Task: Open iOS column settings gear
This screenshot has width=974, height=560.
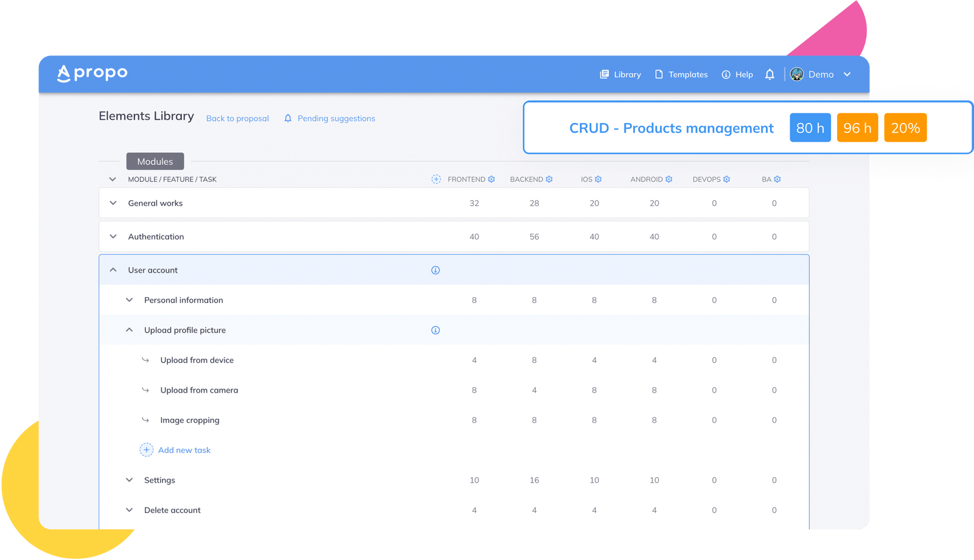Action: tap(598, 179)
